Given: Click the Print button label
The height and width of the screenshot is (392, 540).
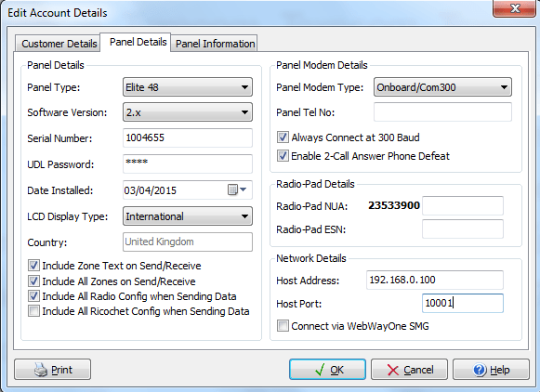Looking at the screenshot, I should 61,370.
